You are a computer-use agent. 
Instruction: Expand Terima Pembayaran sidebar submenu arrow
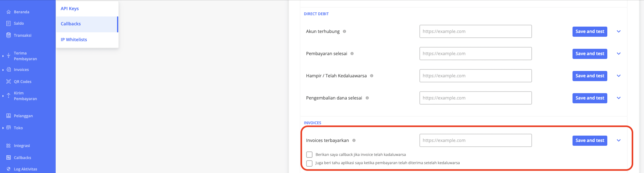[3, 56]
